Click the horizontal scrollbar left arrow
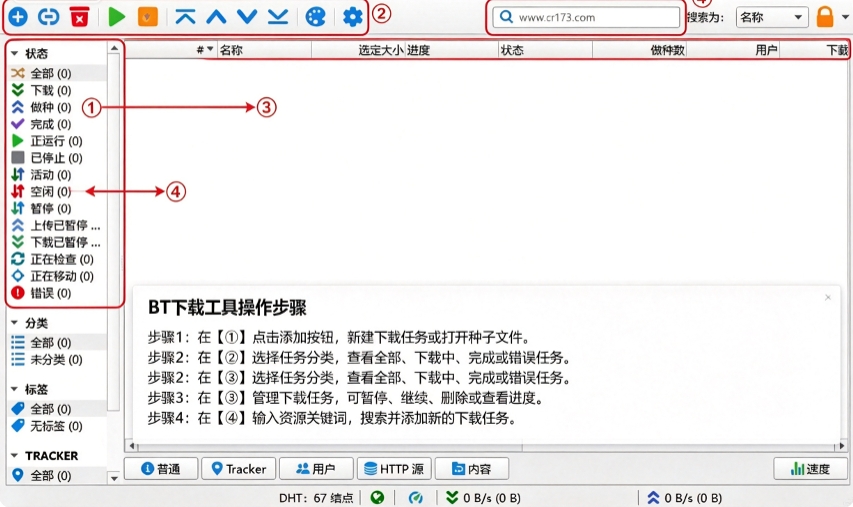853x507 pixels. pos(132,446)
